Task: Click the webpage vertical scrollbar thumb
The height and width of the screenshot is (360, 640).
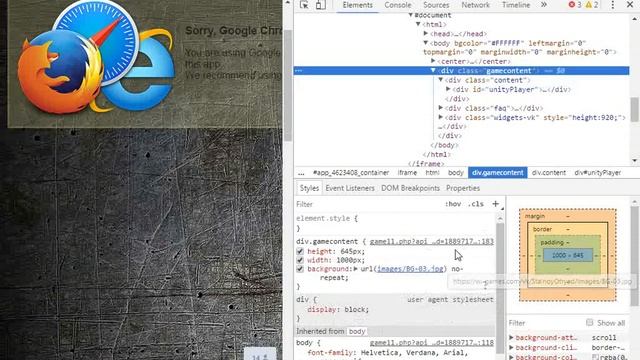Action: tap(288, 85)
